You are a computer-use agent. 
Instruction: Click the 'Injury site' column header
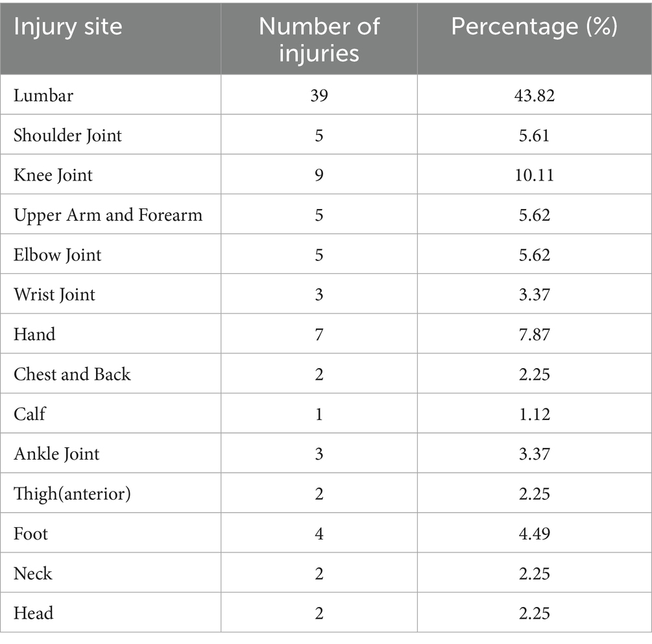[x=67, y=28]
